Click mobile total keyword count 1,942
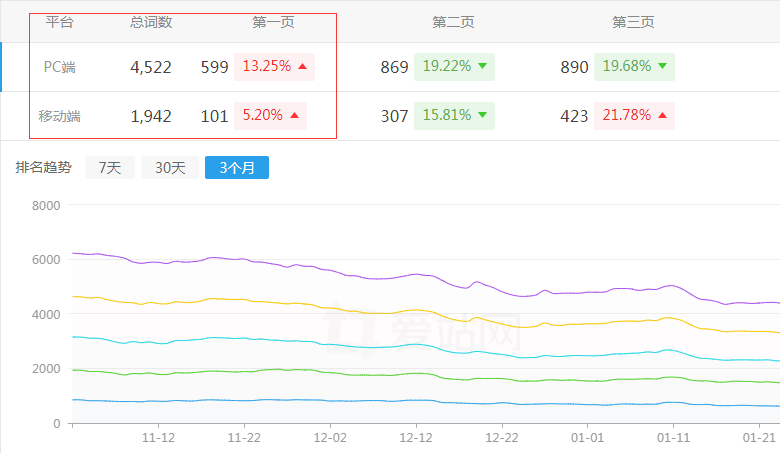 pos(151,116)
